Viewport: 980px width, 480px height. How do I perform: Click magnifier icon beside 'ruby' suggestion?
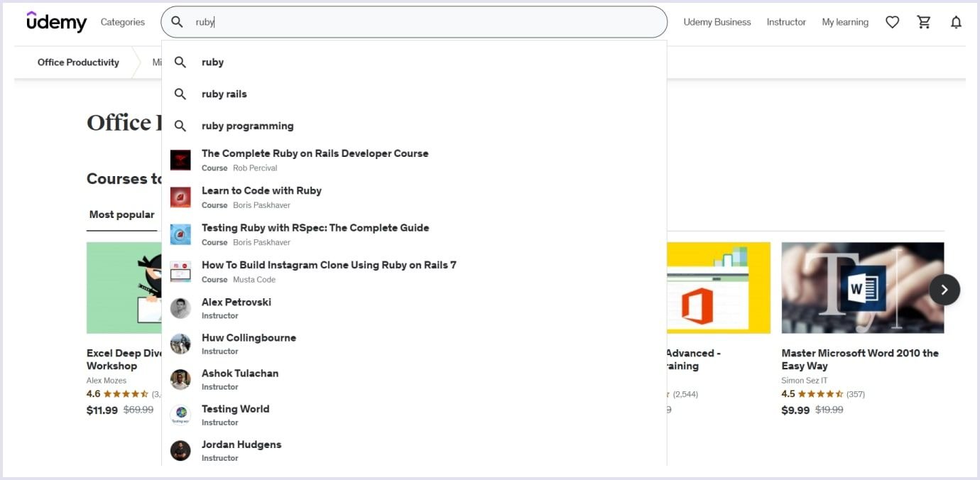(180, 62)
